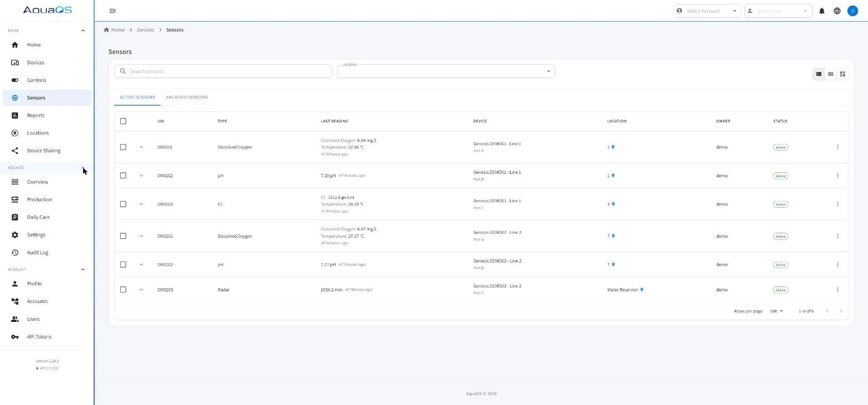This screenshot has width=868, height=405.
Task: Open row actions menu for DM0101
Action: (838, 147)
